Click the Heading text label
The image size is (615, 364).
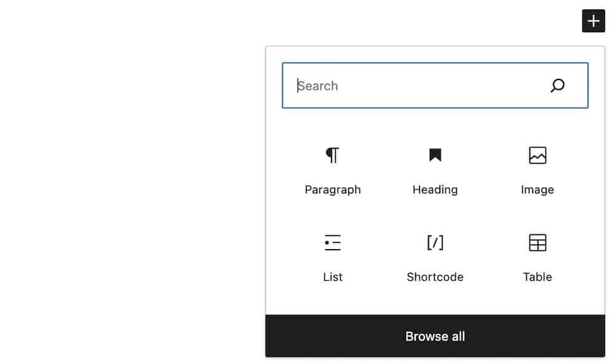pos(435,190)
